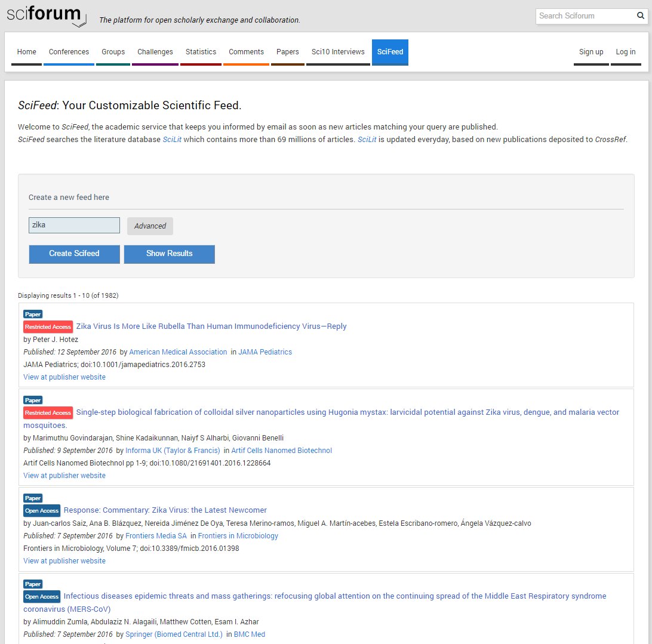Click the Sign up link
This screenshot has width=652, height=644.
click(591, 52)
